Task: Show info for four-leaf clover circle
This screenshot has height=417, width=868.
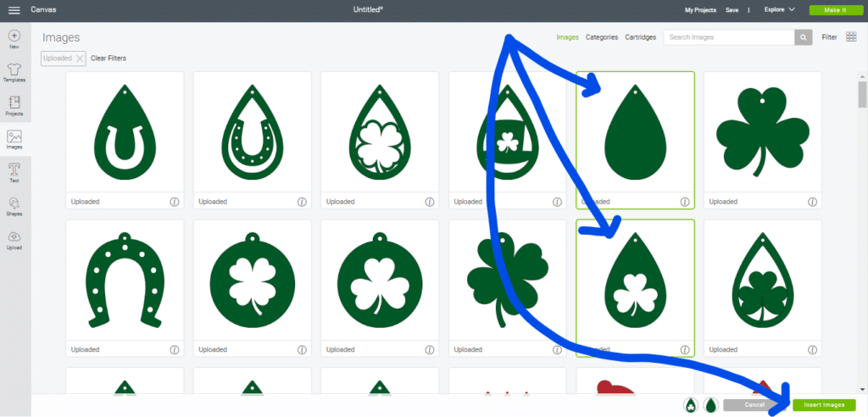Action: (302, 350)
